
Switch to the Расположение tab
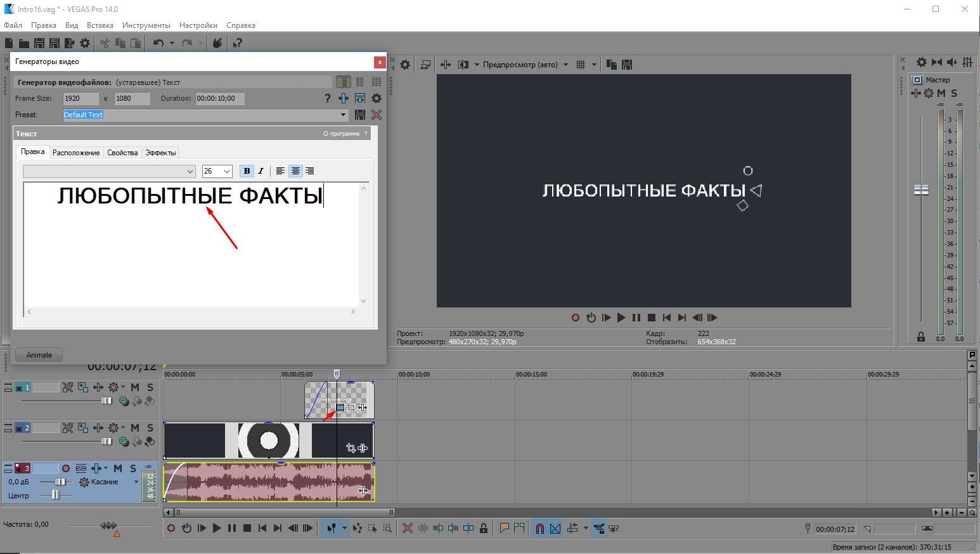[76, 153]
